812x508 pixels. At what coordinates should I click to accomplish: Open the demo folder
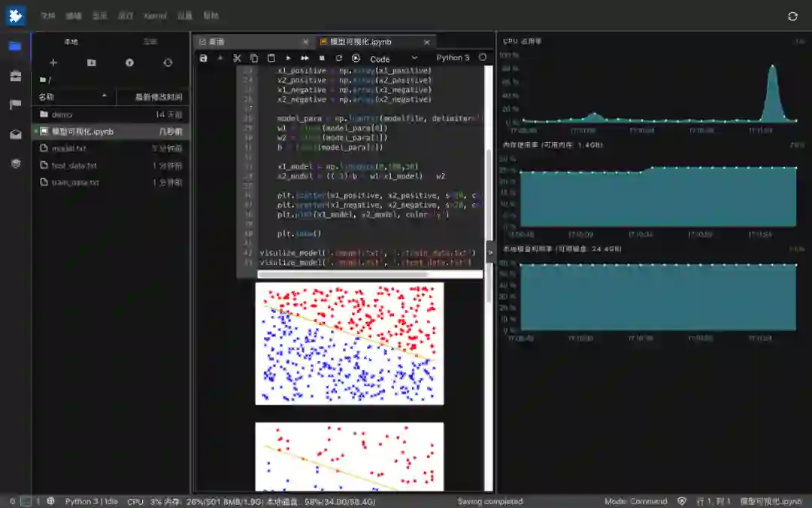[x=62, y=114]
